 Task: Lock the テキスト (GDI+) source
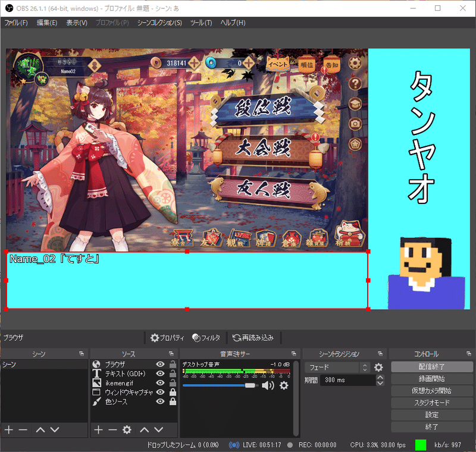(173, 373)
